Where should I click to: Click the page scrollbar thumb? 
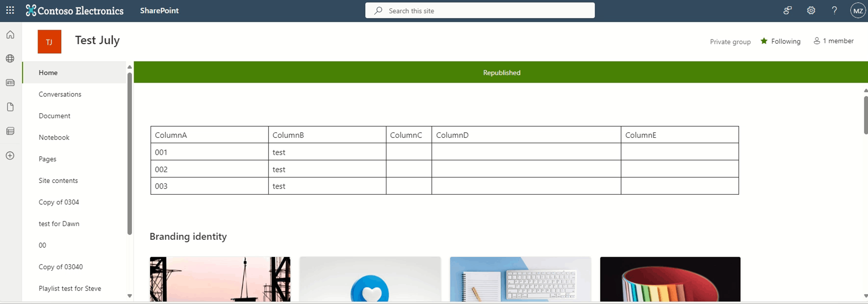point(865,115)
